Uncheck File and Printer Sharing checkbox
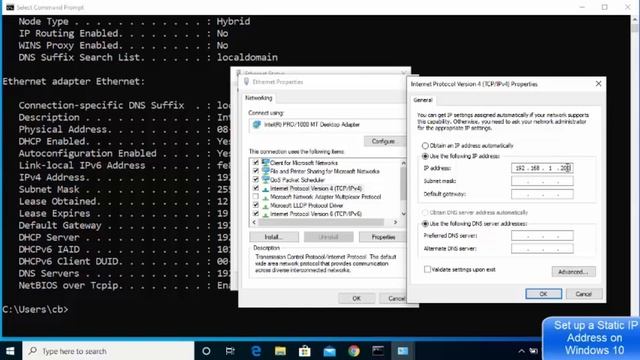 tap(256, 171)
